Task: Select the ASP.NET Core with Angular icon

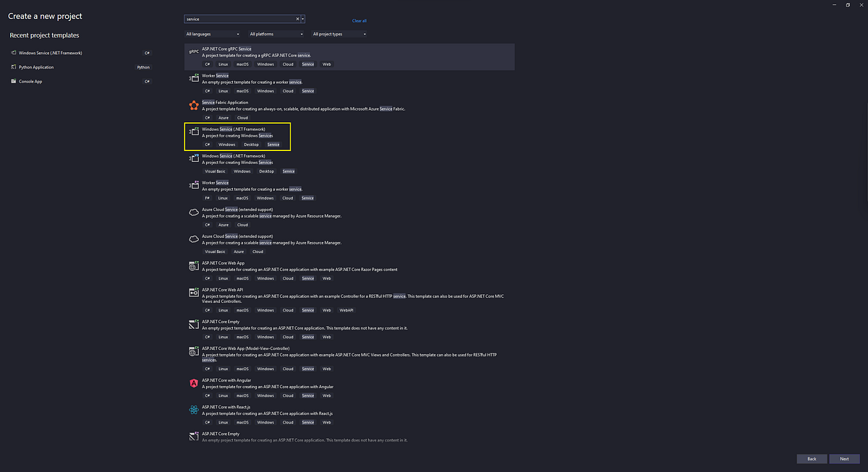Action: coord(193,383)
